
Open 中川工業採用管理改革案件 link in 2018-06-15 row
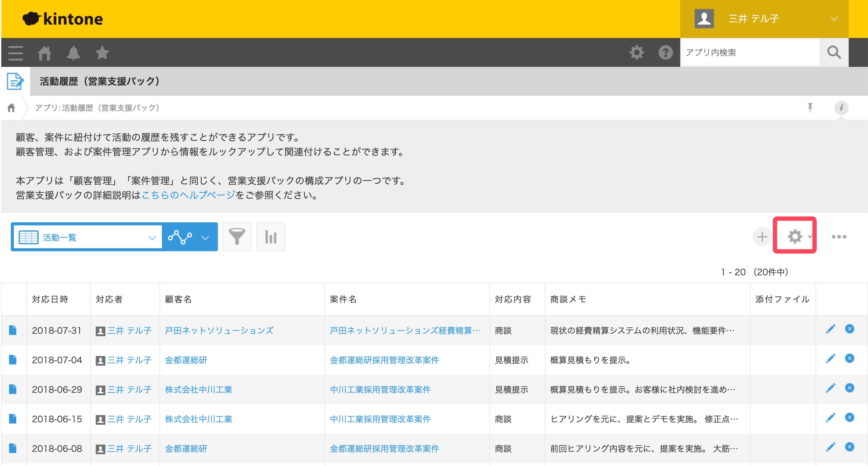coord(380,419)
